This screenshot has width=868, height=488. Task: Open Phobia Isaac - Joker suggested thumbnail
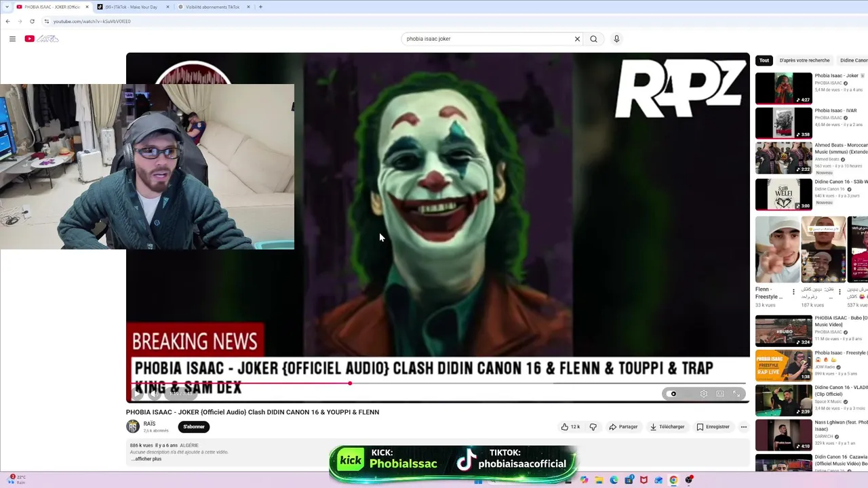coord(784,88)
